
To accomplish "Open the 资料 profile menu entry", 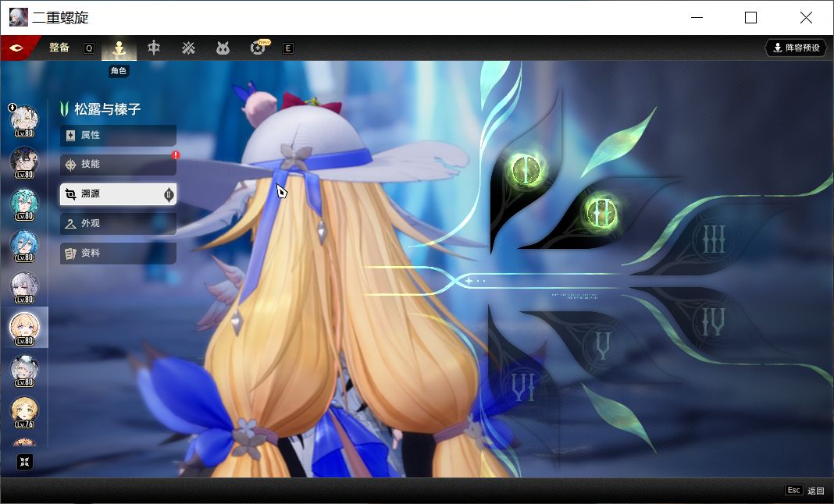I will click(x=118, y=254).
